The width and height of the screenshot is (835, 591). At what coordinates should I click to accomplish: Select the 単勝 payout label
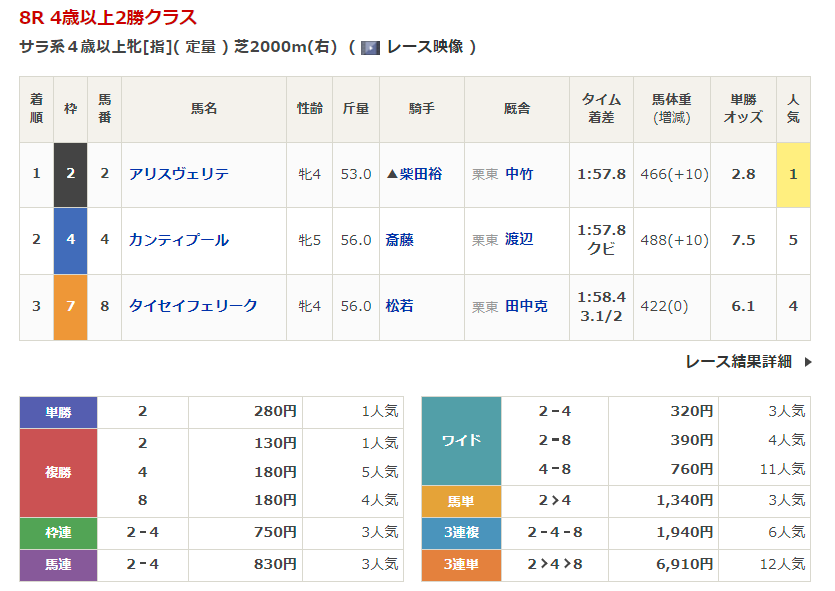click(x=58, y=412)
